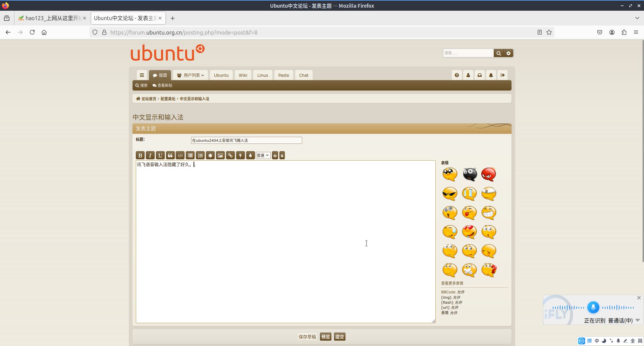Viewport: 644px width, 346px height.
Task: Insert a list item asterisk tag
Action: (x=210, y=155)
